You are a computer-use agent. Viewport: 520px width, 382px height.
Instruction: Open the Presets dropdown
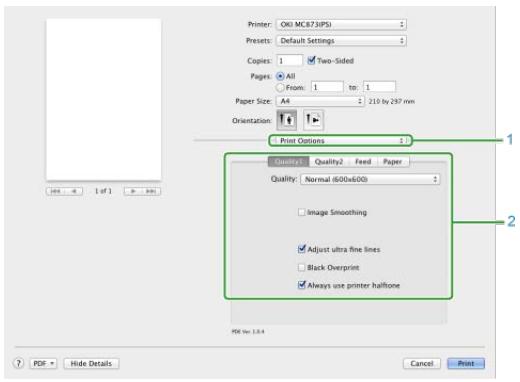pos(341,41)
